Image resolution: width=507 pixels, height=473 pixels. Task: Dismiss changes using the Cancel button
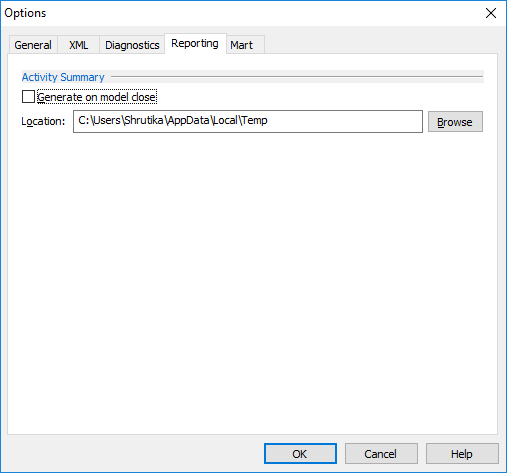pos(381,454)
